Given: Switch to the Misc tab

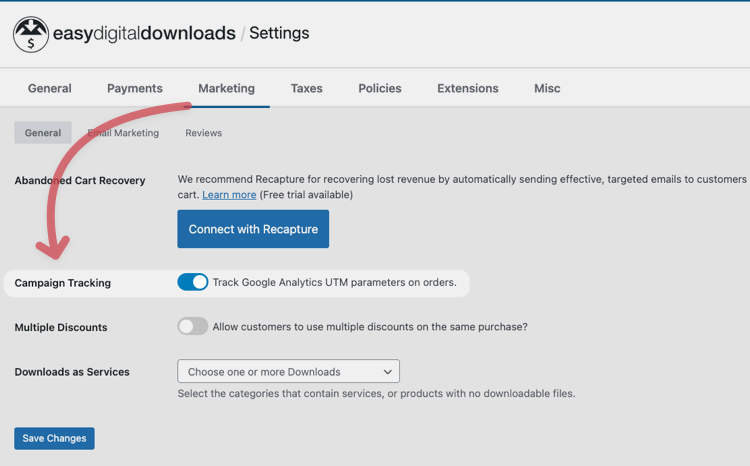Looking at the screenshot, I should point(547,89).
